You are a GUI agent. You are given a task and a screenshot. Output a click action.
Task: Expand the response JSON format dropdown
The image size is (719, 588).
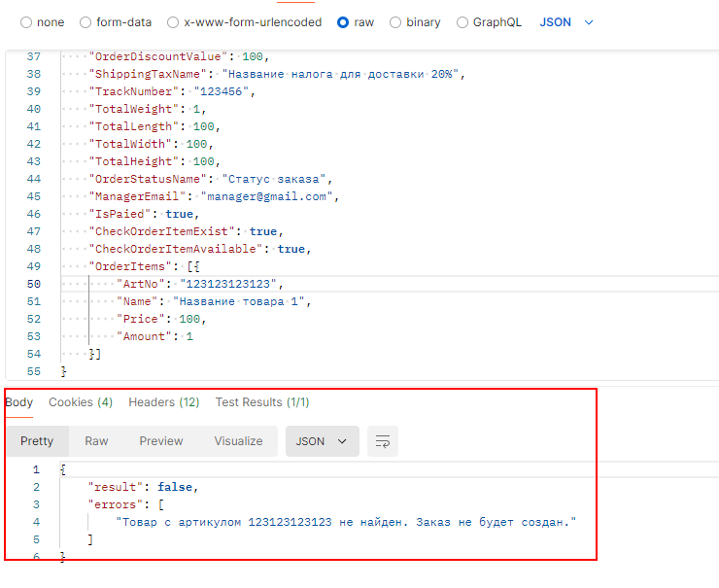click(x=322, y=441)
